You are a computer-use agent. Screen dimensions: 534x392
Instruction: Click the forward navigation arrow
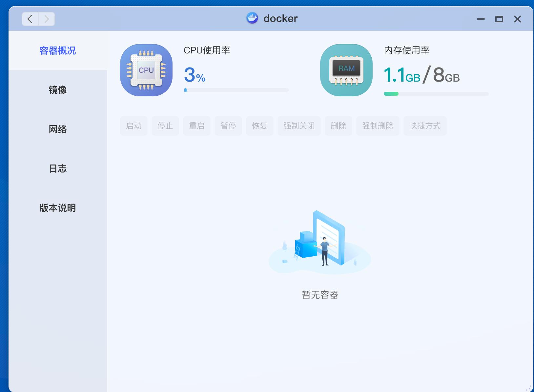[46, 19]
